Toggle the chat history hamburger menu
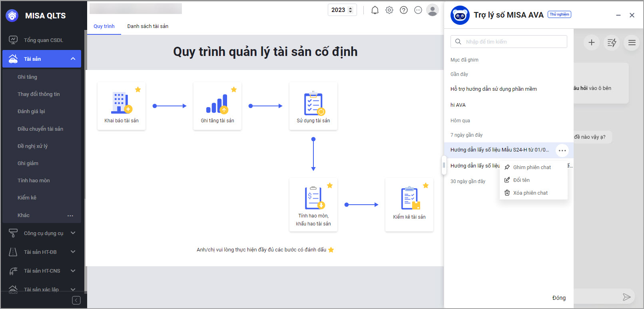Image resolution: width=644 pixels, height=309 pixels. pos(632,42)
